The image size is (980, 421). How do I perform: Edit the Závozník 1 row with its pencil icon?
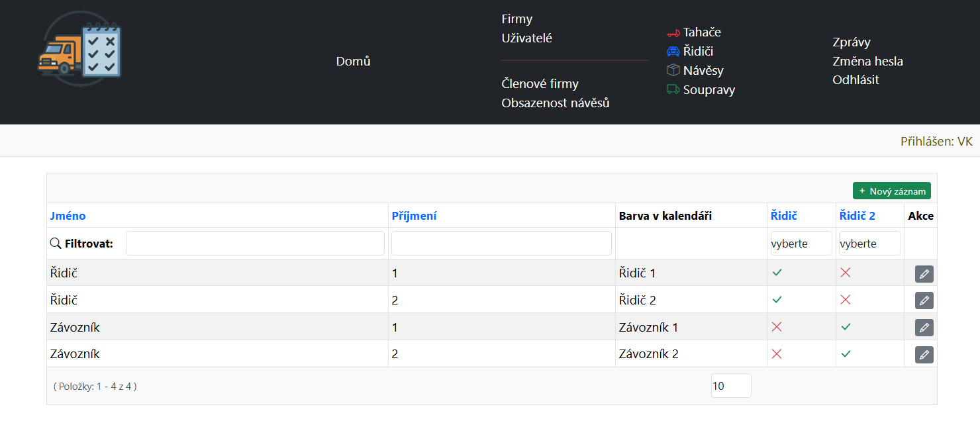[x=924, y=328]
